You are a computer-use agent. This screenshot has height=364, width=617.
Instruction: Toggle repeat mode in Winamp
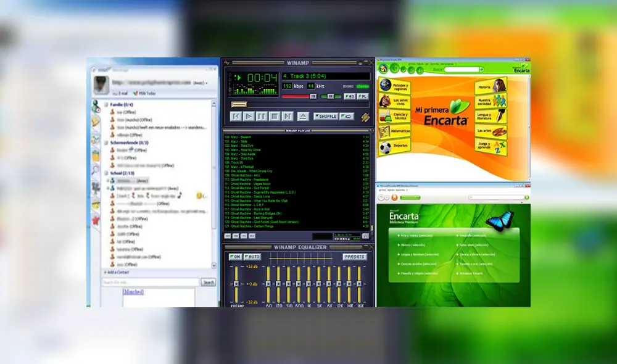coord(346,116)
